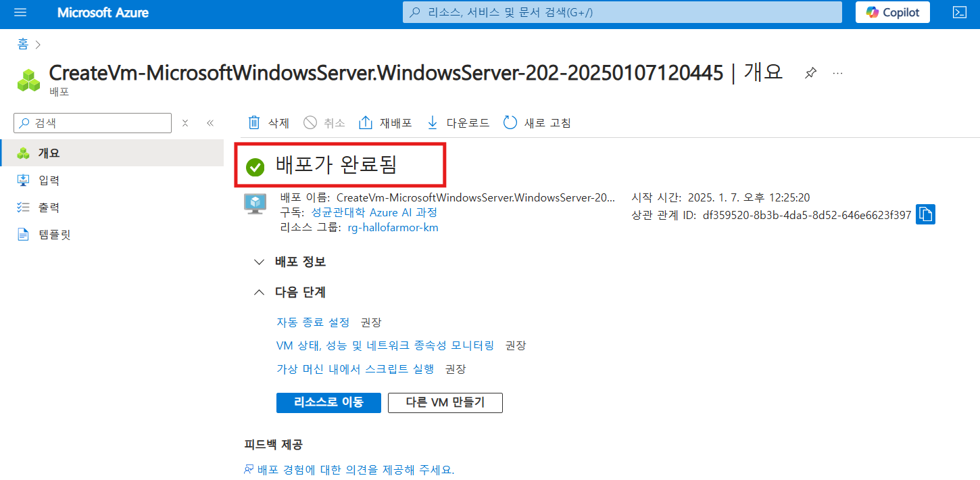Click the 피드백 제공 heading
The width and height of the screenshot is (980, 480).
(274, 444)
